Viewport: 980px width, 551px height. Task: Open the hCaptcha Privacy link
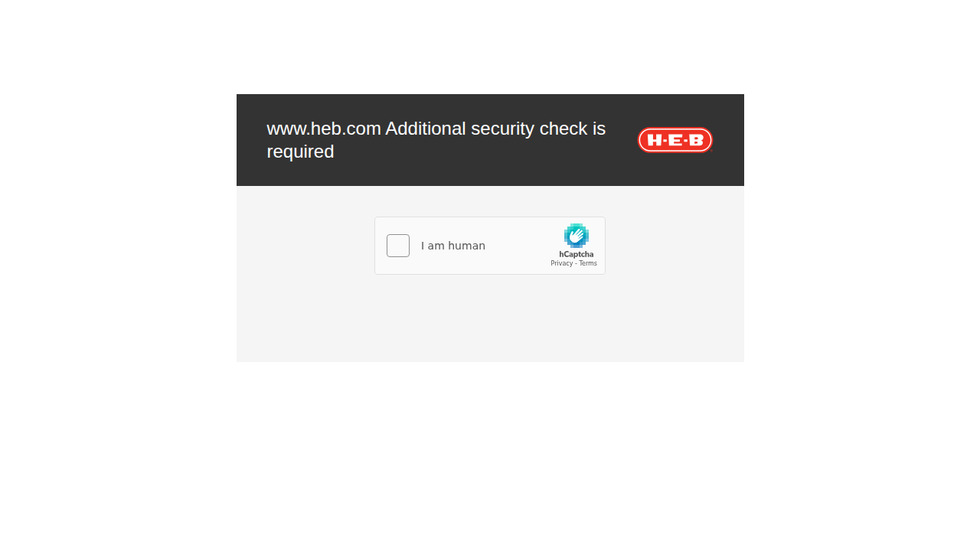[561, 263]
